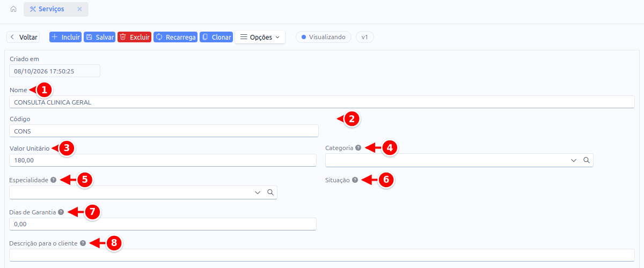The height and width of the screenshot is (268, 644).
Task: Click the Especialidade help icon
Action: coord(53,180)
